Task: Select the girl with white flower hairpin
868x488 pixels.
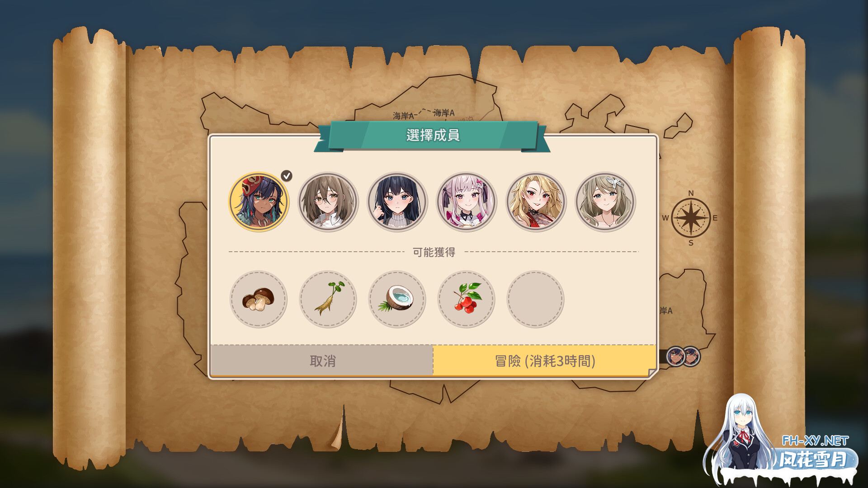Action: click(x=605, y=202)
